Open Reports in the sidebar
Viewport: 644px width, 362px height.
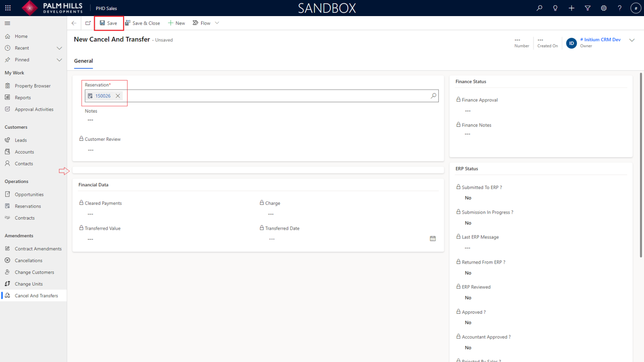coord(33,98)
